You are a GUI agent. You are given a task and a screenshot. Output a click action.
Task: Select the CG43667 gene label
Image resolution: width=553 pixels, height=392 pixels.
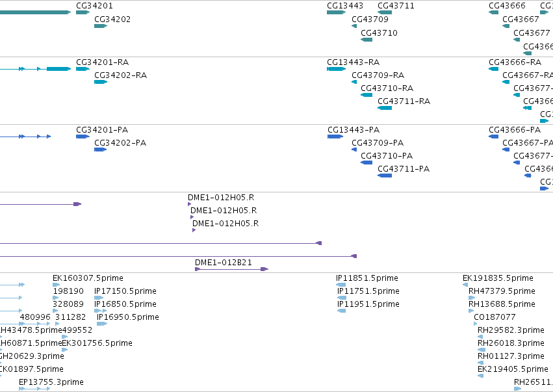tap(521, 19)
